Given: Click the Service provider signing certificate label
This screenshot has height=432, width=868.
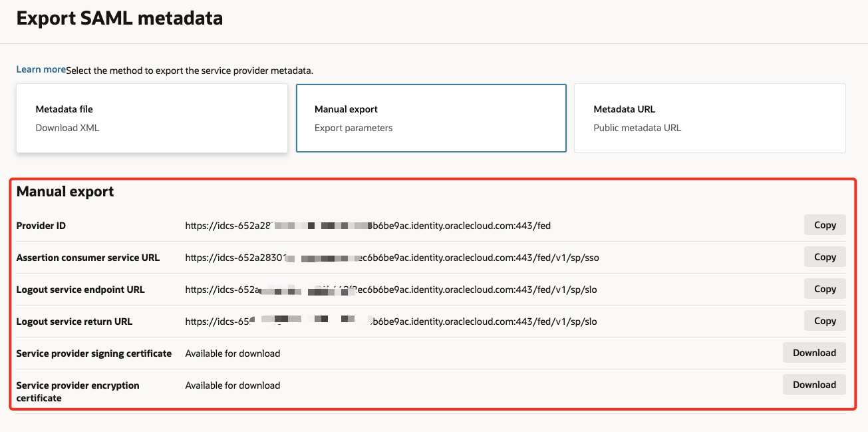Looking at the screenshot, I should coord(94,353).
